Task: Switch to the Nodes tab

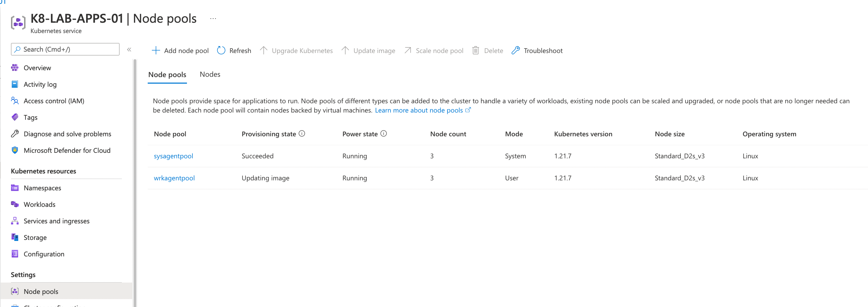Action: 210,74
